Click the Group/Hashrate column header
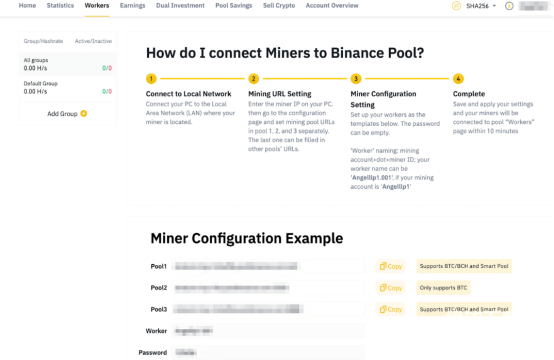554x360 pixels. [x=43, y=41]
